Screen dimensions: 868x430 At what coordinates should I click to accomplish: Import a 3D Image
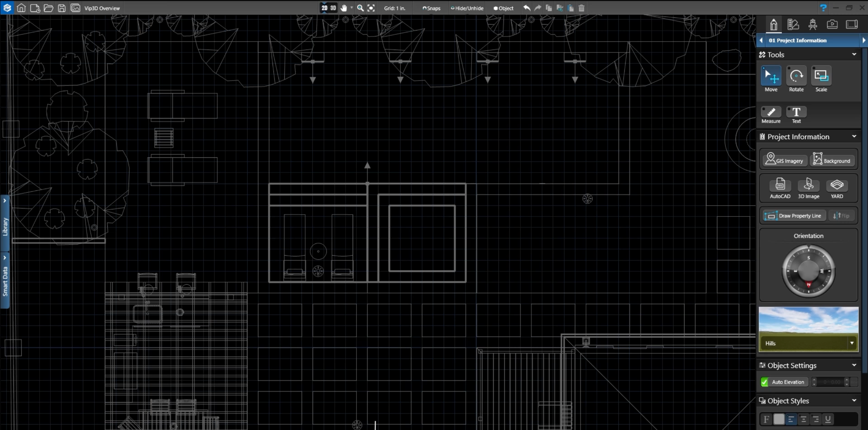click(x=808, y=188)
